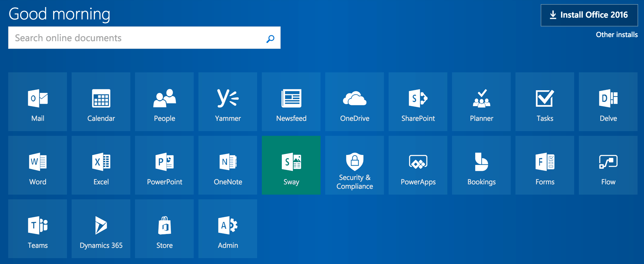Open the highlighted Sway tile
644x264 pixels.
[291, 165]
